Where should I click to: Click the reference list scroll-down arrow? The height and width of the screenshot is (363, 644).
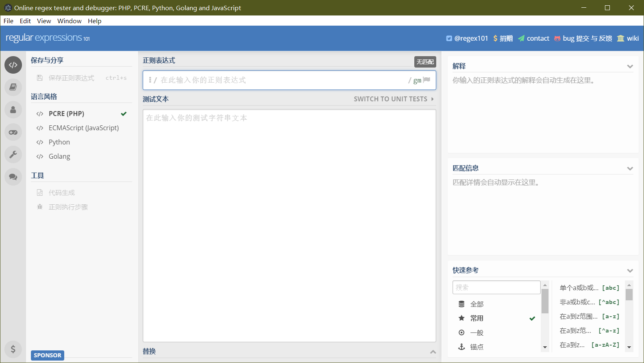click(x=629, y=347)
